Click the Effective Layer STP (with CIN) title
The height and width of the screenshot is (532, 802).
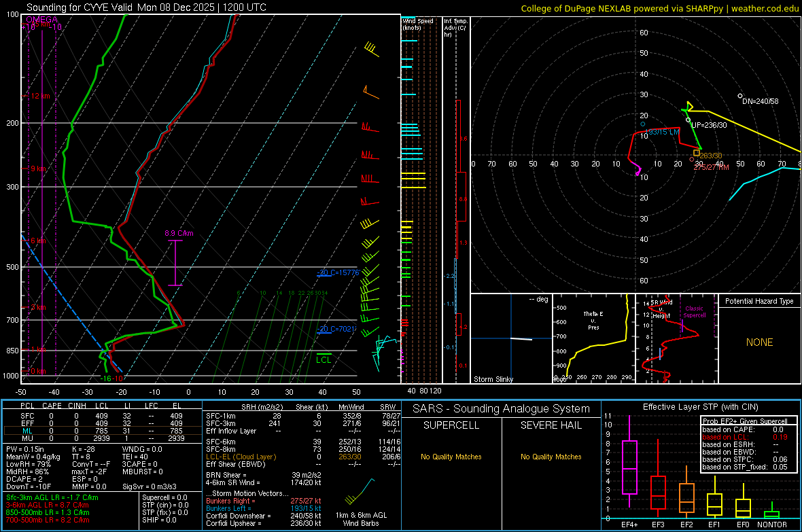(700, 407)
